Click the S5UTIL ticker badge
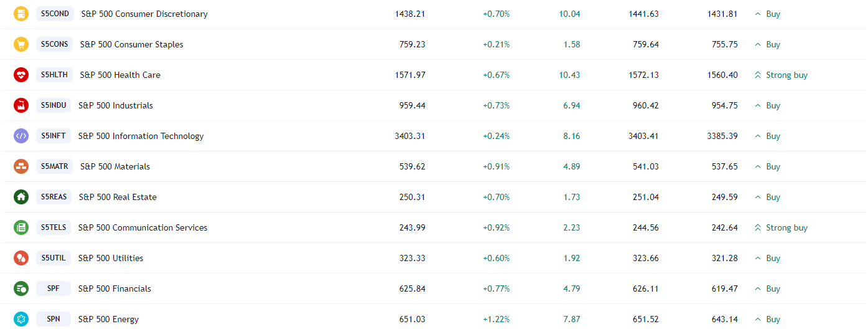The height and width of the screenshot is (334, 868). pos(54,258)
